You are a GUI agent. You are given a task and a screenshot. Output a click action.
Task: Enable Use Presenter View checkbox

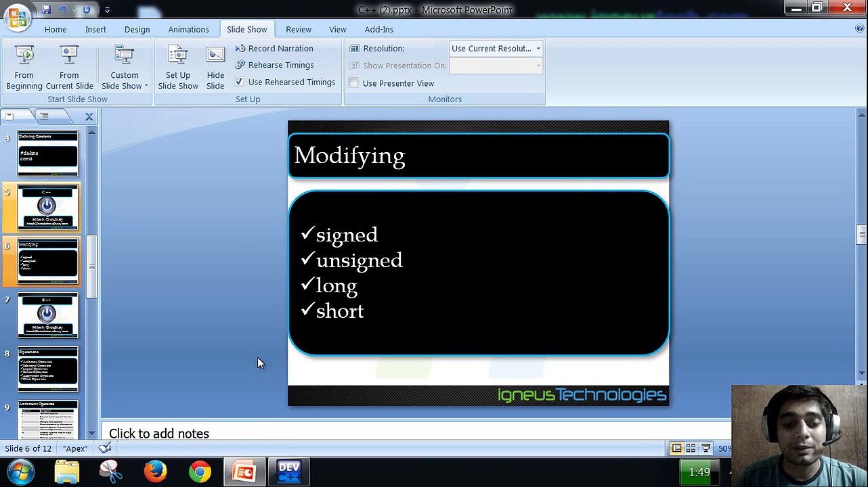[353, 83]
